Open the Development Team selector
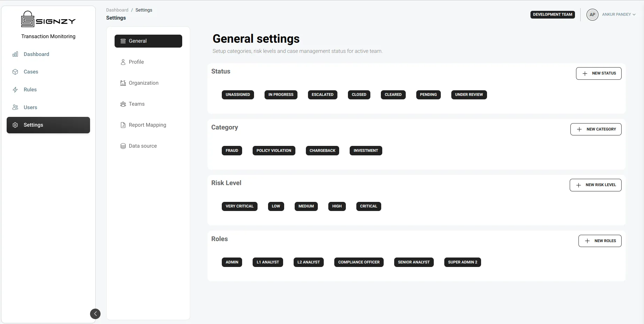 click(x=553, y=15)
